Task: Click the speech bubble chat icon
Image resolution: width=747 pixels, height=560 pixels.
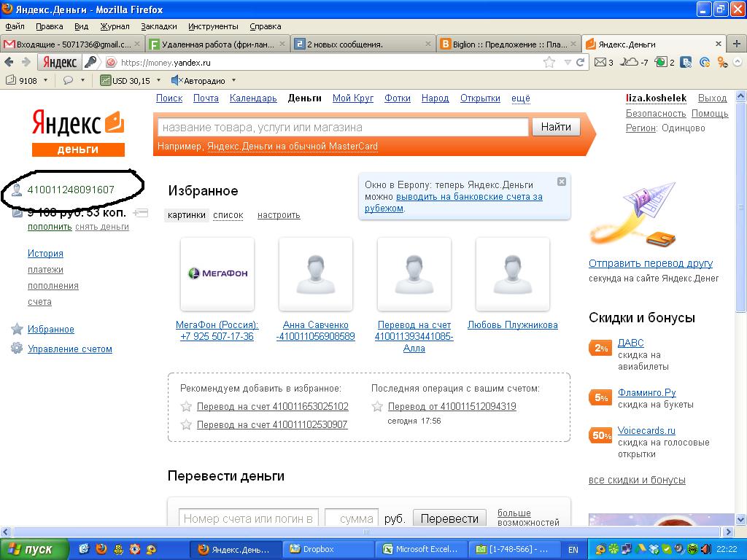Action: click(68, 80)
